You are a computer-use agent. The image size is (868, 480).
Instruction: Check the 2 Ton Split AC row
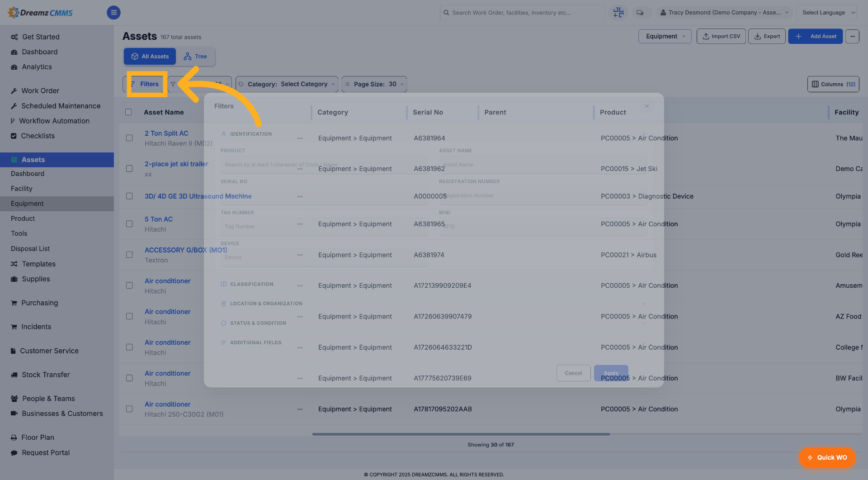(x=129, y=138)
